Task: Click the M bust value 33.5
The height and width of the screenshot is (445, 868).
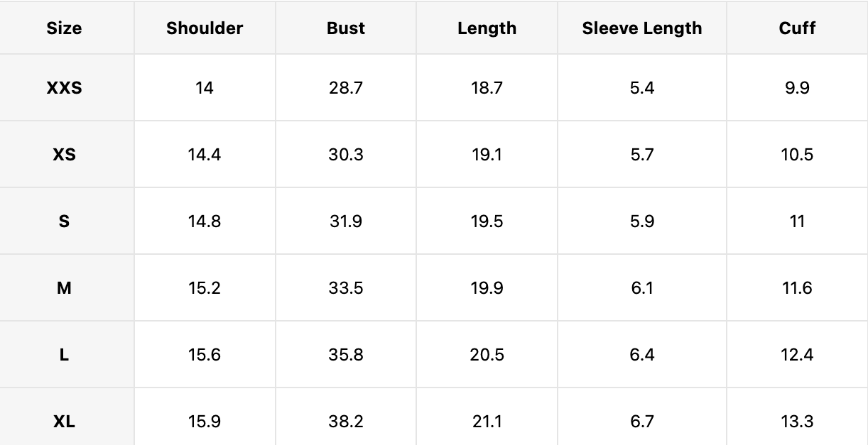Action: pos(346,288)
